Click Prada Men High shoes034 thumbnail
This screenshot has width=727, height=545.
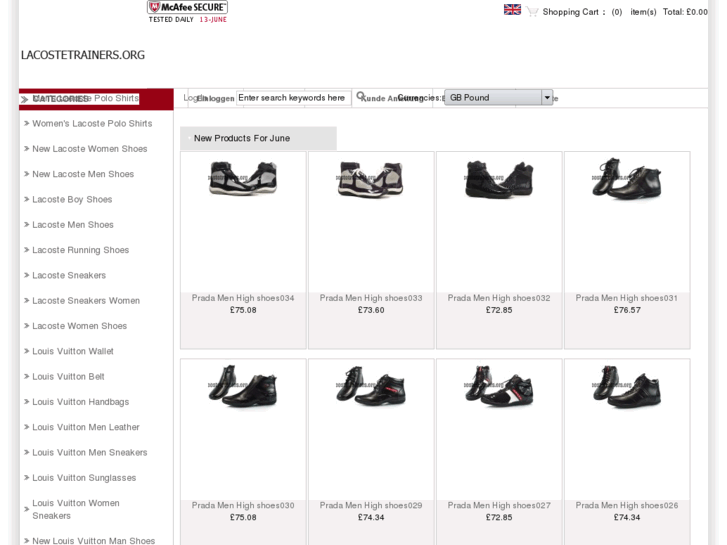tap(243, 179)
